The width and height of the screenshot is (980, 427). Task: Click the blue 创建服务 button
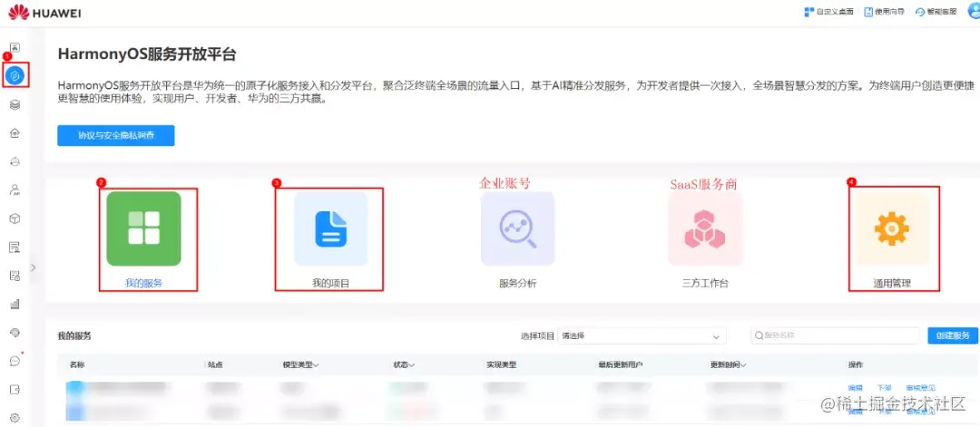tap(953, 335)
